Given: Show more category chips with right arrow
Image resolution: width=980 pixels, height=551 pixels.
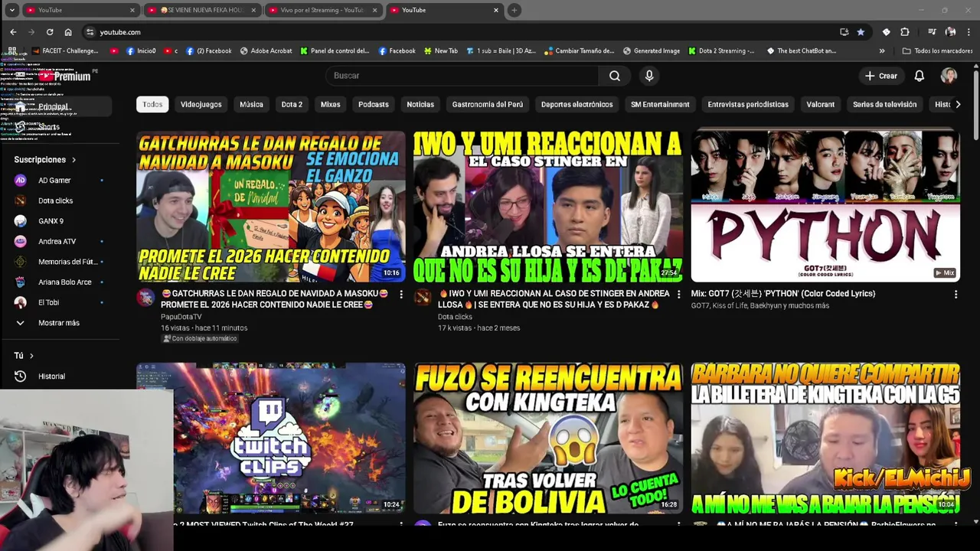Looking at the screenshot, I should 957,104.
